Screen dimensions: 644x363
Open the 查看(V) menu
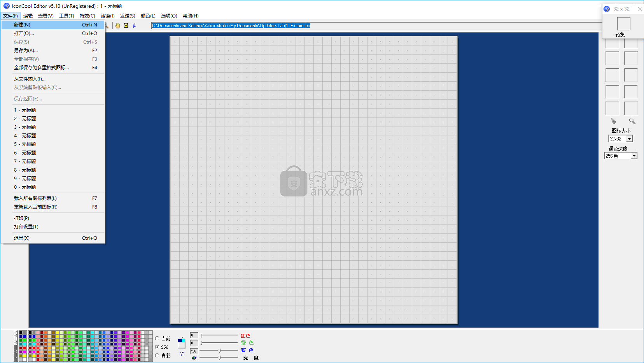pos(46,16)
